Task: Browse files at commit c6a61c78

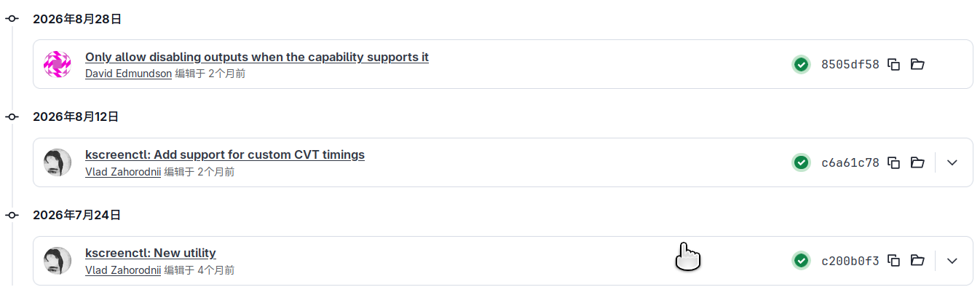Action: coord(917,162)
